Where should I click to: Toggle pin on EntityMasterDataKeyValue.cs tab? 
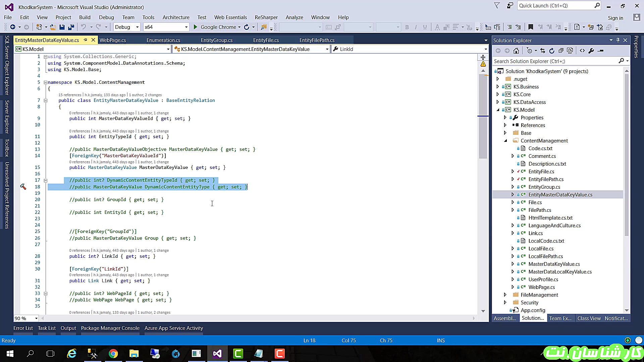[86, 40]
